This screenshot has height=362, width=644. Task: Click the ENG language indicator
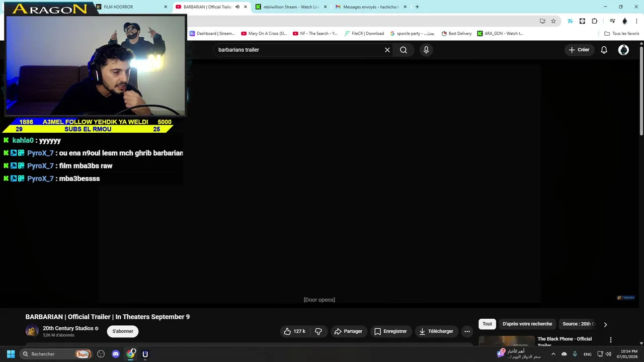coord(587,354)
